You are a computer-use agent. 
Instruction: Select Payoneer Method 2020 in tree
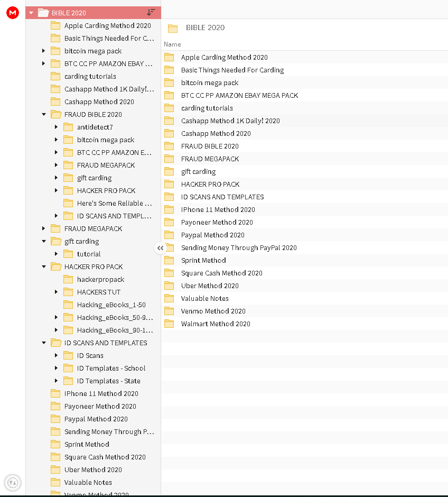point(100,406)
